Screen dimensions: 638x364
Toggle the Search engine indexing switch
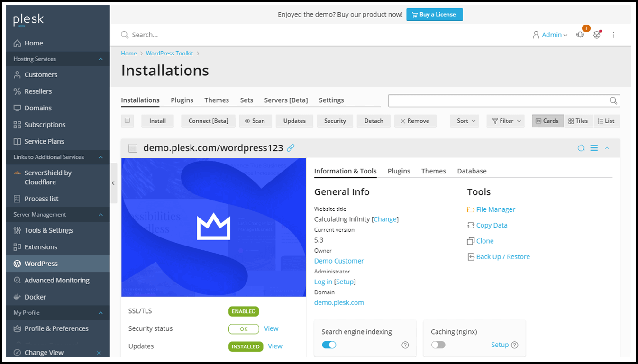pos(329,345)
